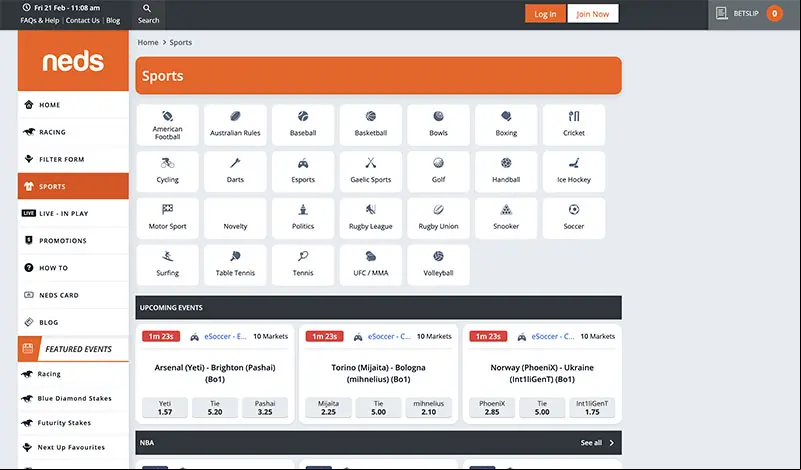The image size is (801, 470).
Task: Select the Basketball sport tile
Action: (370, 125)
